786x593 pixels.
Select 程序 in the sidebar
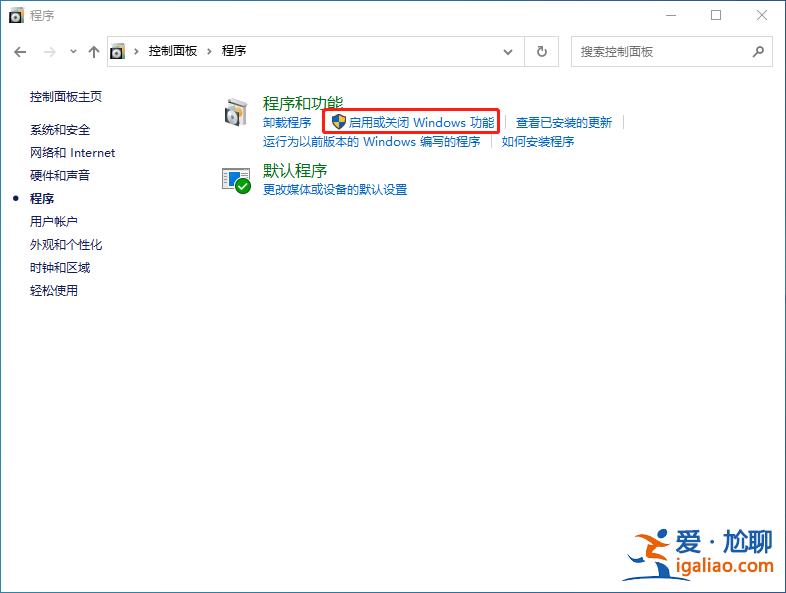point(42,199)
